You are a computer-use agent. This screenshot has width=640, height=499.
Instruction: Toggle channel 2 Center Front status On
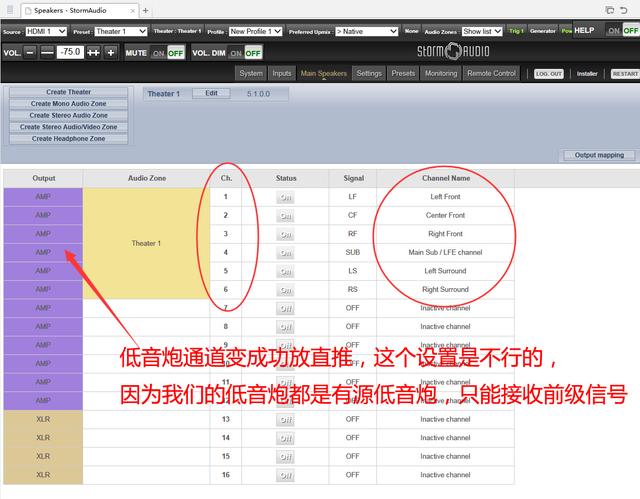pyautogui.click(x=285, y=216)
